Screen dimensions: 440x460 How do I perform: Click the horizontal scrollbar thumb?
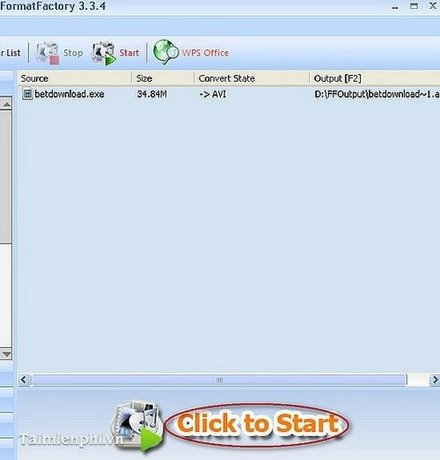(219, 380)
